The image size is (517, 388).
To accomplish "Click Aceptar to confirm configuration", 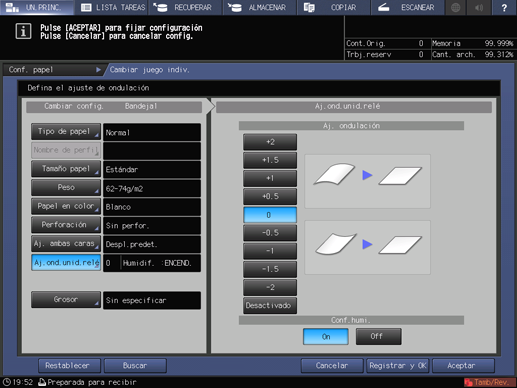I will [463, 366].
